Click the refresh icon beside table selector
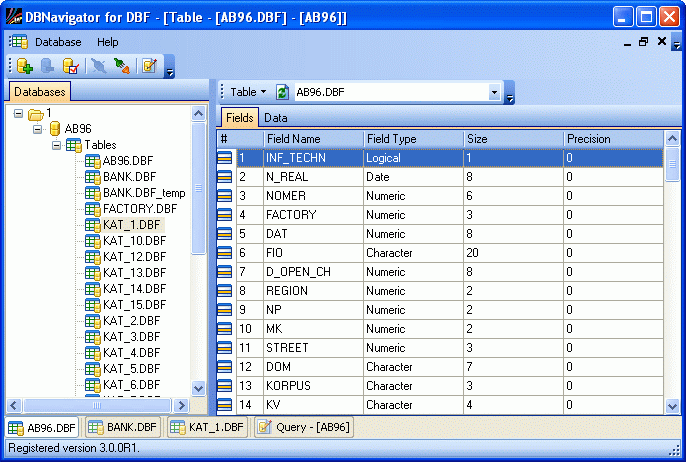This screenshot has height=462, width=686. (282, 92)
